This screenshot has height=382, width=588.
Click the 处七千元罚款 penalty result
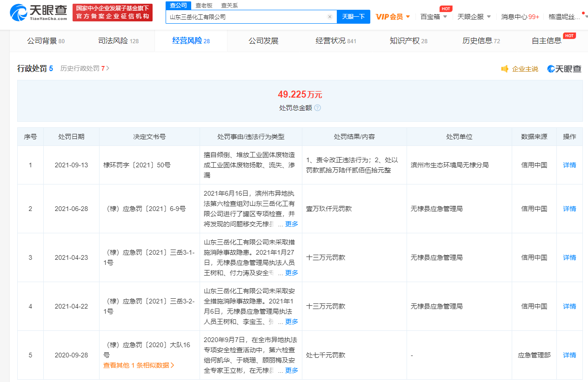pyautogui.click(x=326, y=355)
